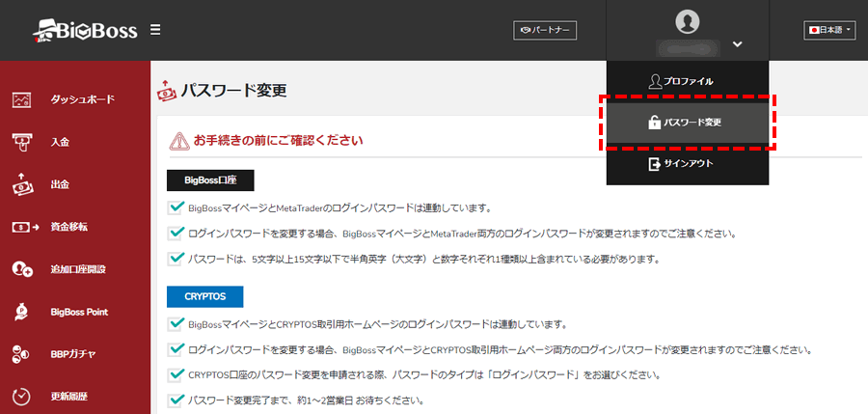The height and width of the screenshot is (414, 868).
Task: Click the user avatar icon
Action: (688, 21)
